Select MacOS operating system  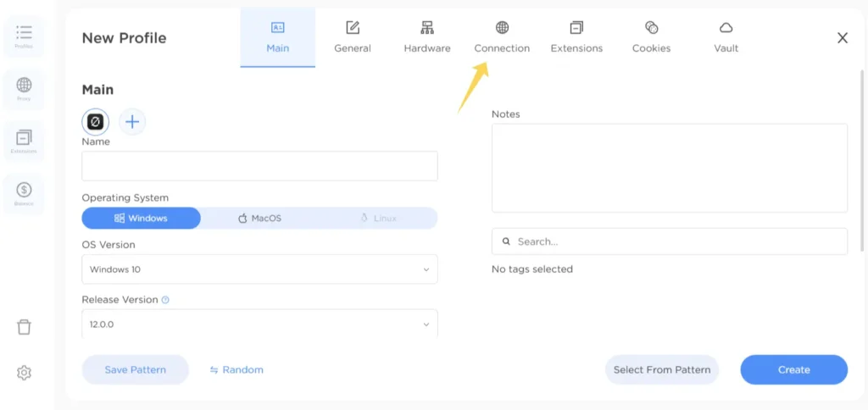(259, 218)
